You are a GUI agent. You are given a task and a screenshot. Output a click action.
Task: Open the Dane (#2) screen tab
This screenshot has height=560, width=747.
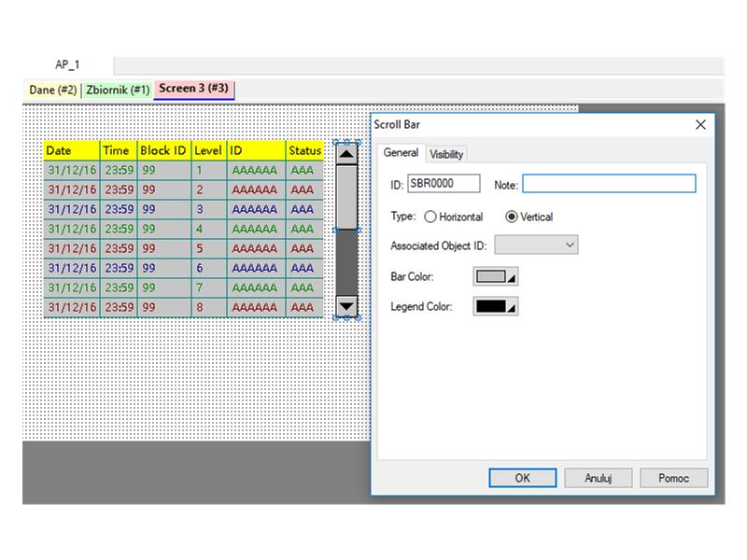[x=53, y=90]
